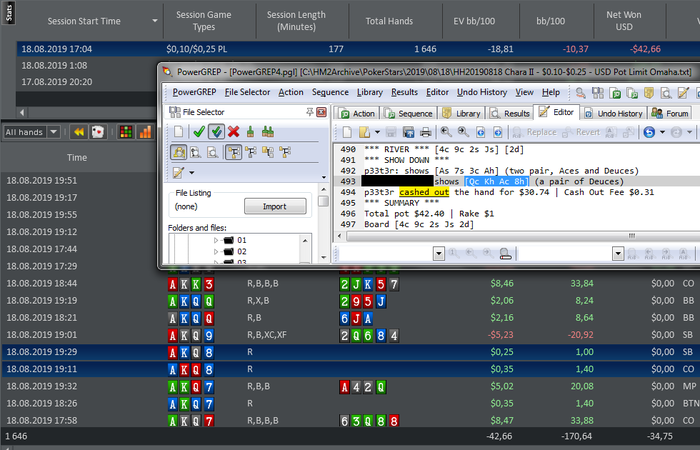Viewport: 700px width, 450px height.
Task: Switch to the Results tab
Action: (x=510, y=113)
